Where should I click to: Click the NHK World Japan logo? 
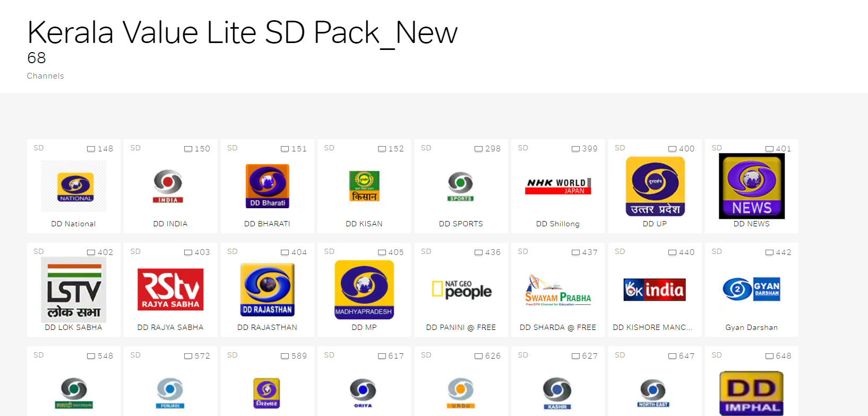click(x=558, y=186)
